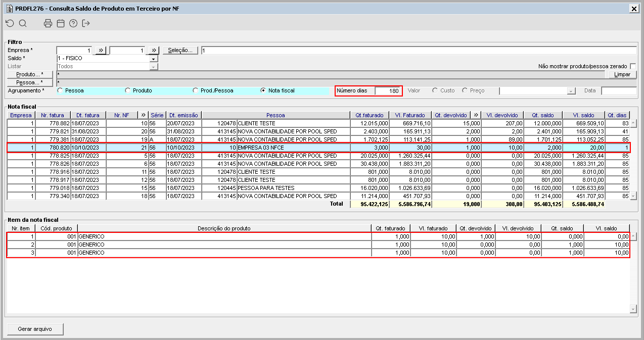Open the calendar icon in toolbar
The image size is (644, 340).
click(61, 23)
